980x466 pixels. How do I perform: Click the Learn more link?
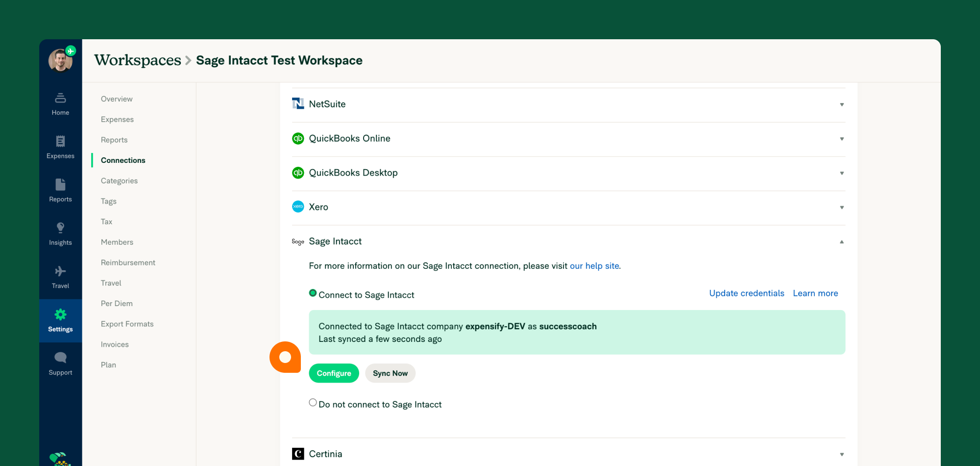815,293
